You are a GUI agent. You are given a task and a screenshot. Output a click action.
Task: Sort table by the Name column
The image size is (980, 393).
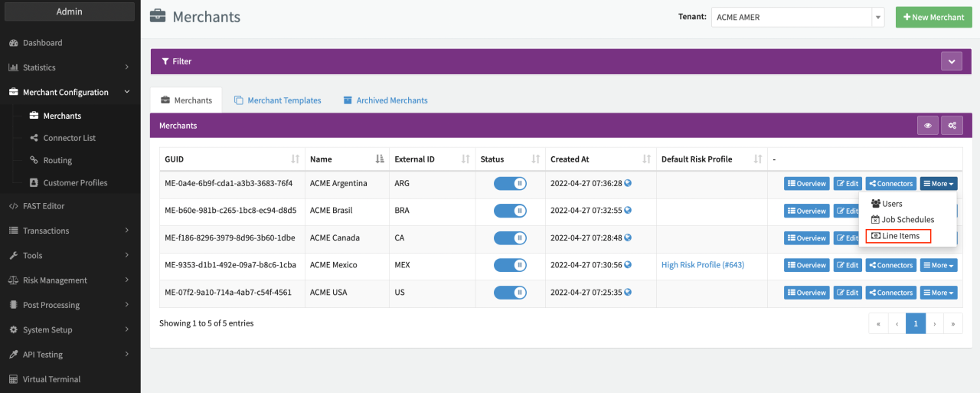tap(347, 159)
